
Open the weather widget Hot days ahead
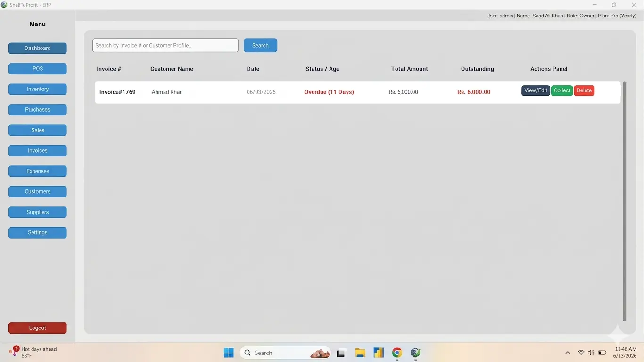click(33, 353)
